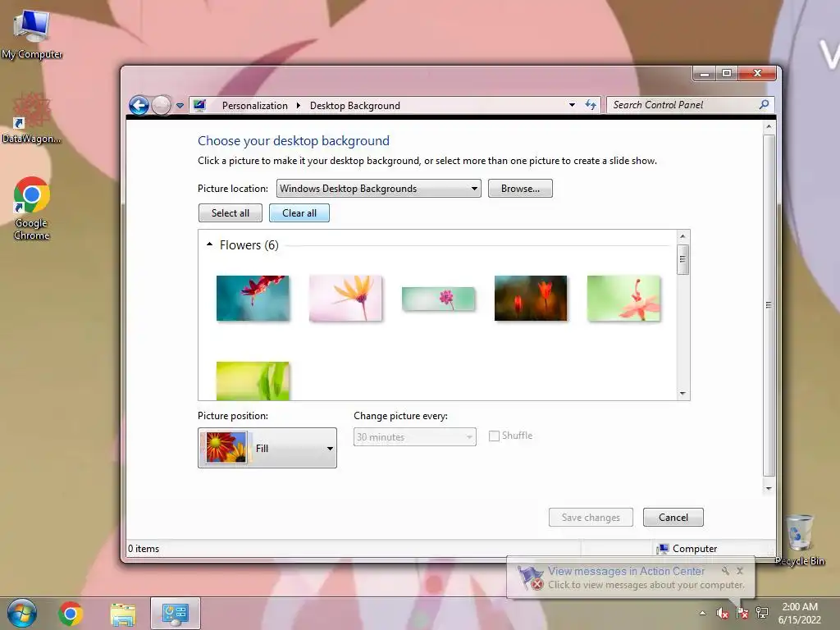Click the picture list scrollbar thumb
The image size is (840, 630).
(x=682, y=259)
